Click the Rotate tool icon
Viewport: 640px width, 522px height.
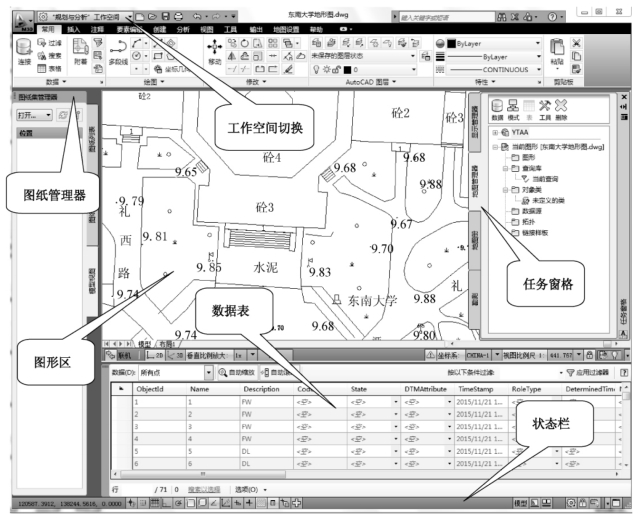point(245,43)
